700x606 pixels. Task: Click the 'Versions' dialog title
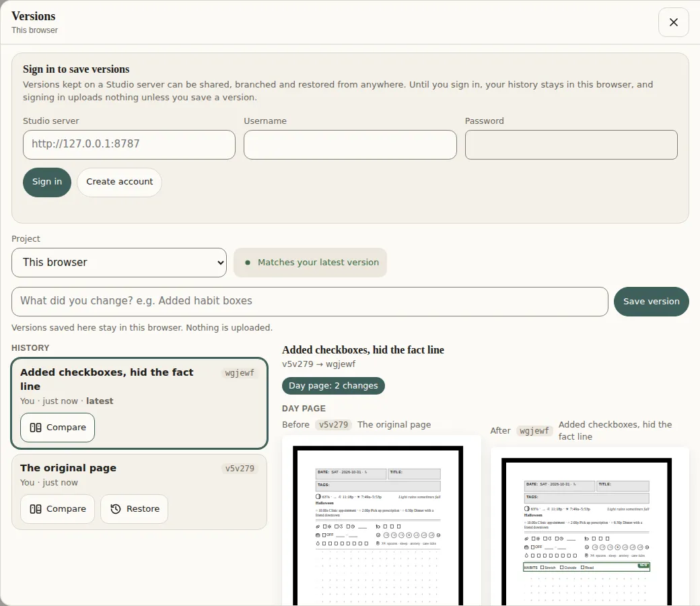point(34,16)
